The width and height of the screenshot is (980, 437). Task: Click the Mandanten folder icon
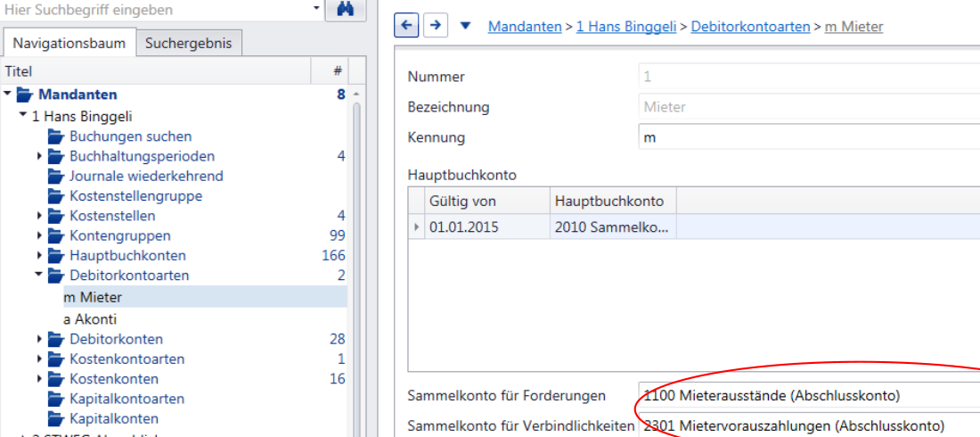(25, 95)
